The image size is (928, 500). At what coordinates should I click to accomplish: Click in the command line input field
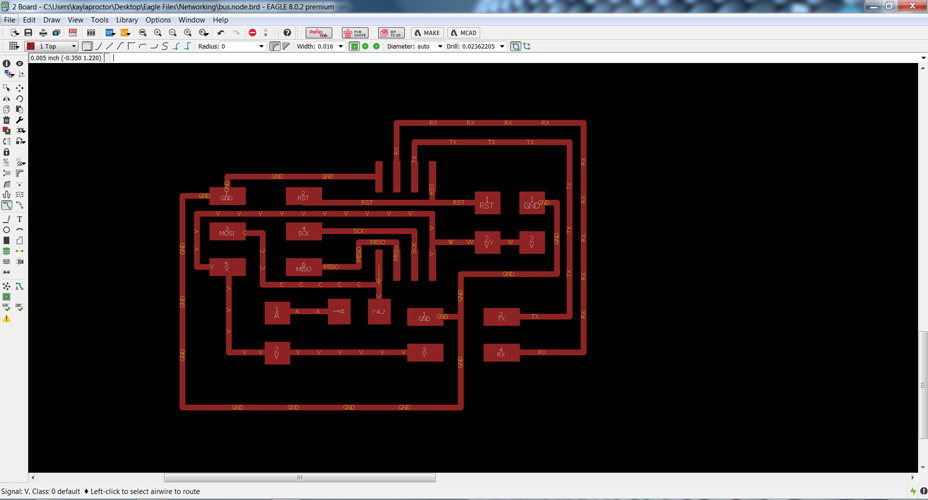(514, 58)
